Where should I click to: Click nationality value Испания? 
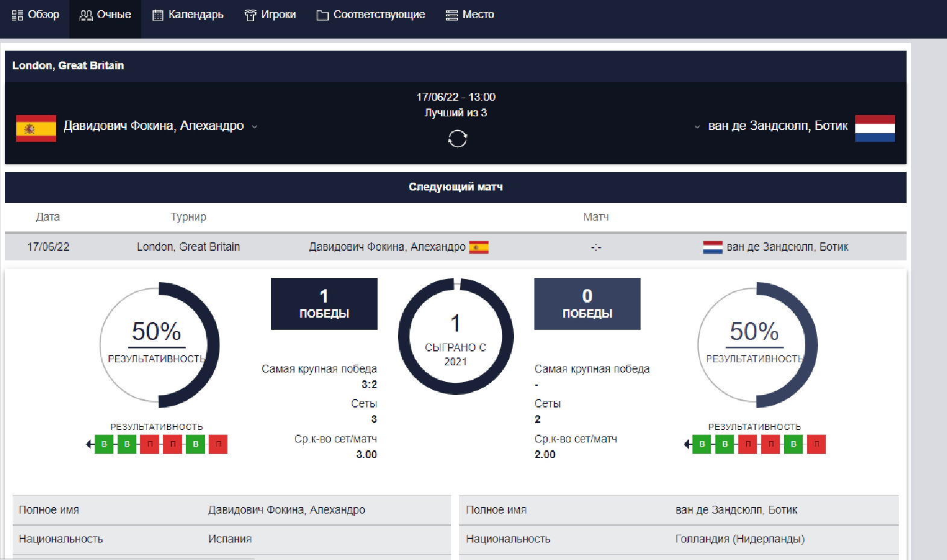click(230, 539)
